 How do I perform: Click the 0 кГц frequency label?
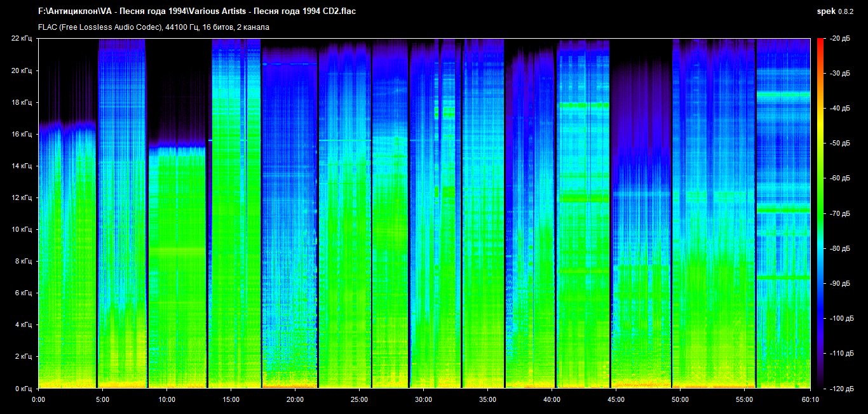click(24, 388)
